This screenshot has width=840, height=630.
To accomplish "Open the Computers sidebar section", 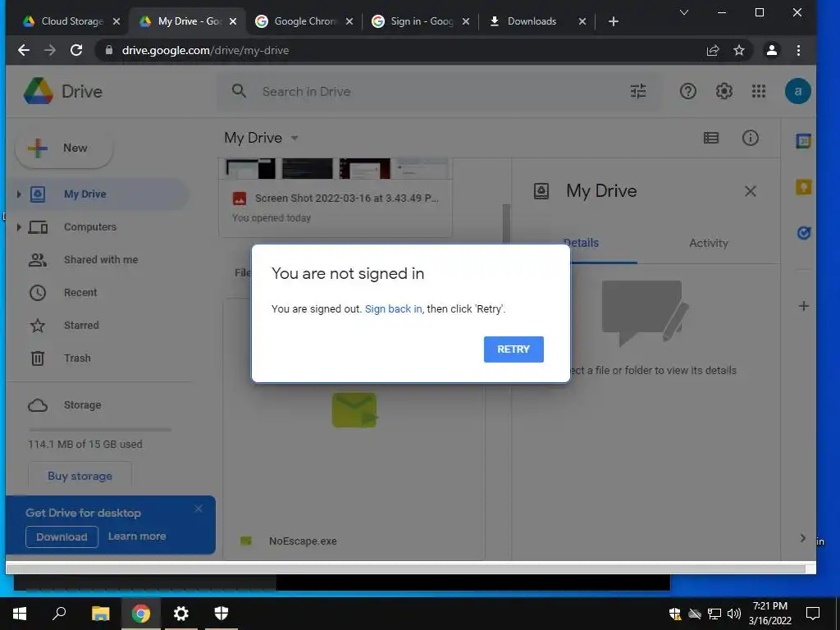I will point(90,227).
